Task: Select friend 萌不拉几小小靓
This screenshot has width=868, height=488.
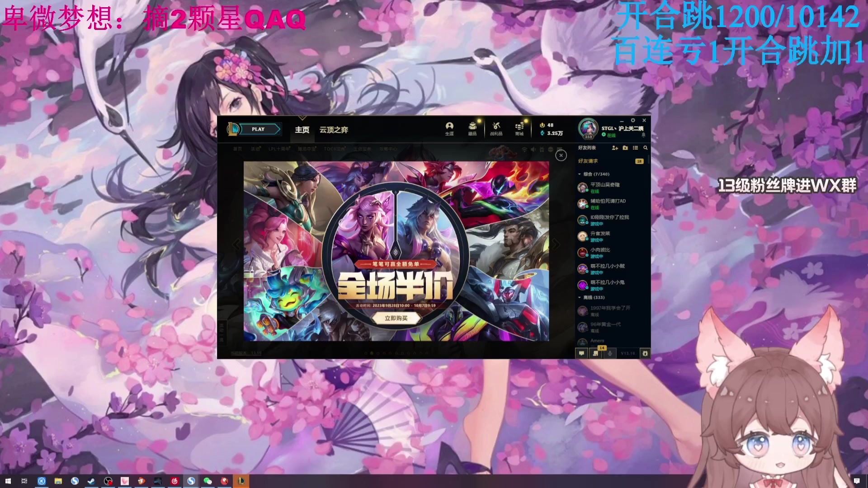Action: (x=612, y=269)
